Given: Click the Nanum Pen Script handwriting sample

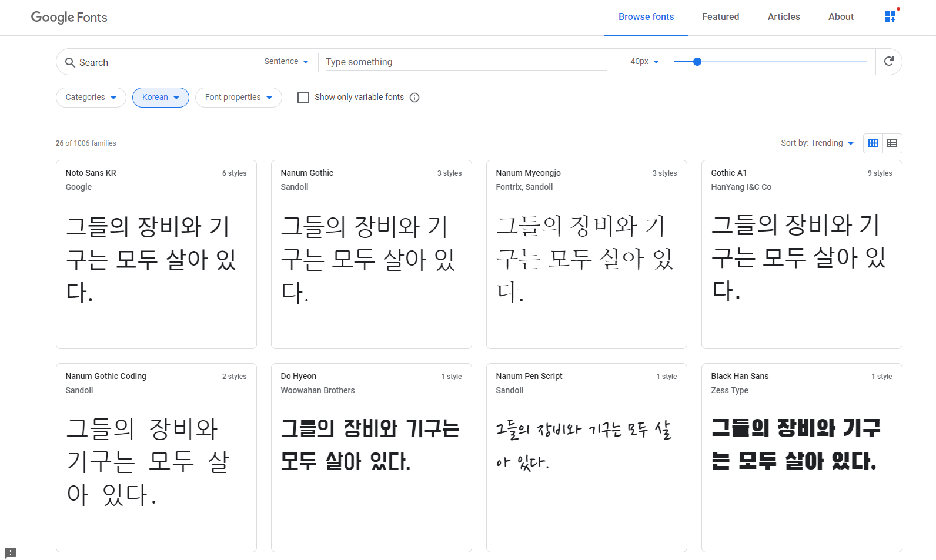Looking at the screenshot, I should [x=583, y=445].
